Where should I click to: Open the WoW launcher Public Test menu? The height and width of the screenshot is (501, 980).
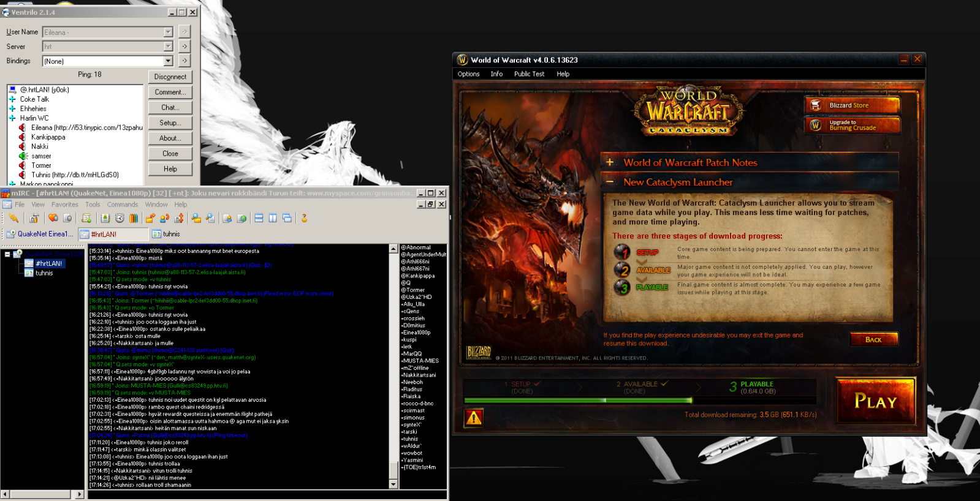[x=529, y=74]
